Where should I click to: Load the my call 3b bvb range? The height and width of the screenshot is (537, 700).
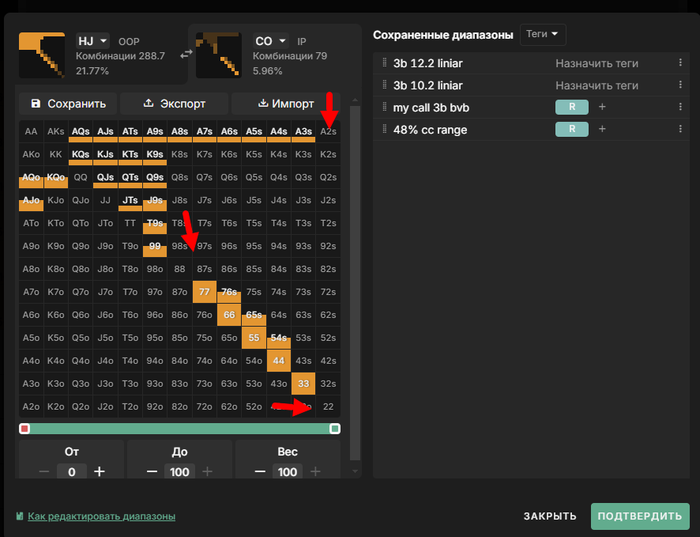(431, 108)
